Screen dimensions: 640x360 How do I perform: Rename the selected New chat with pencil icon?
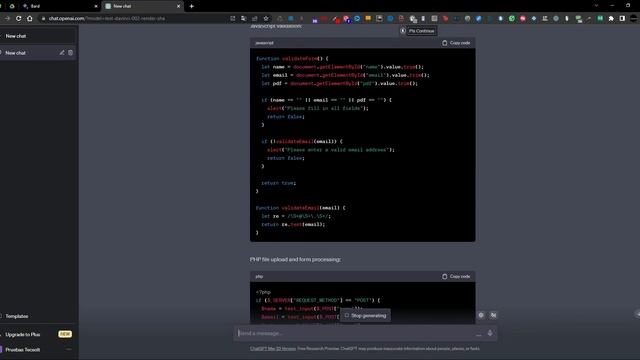click(62, 53)
